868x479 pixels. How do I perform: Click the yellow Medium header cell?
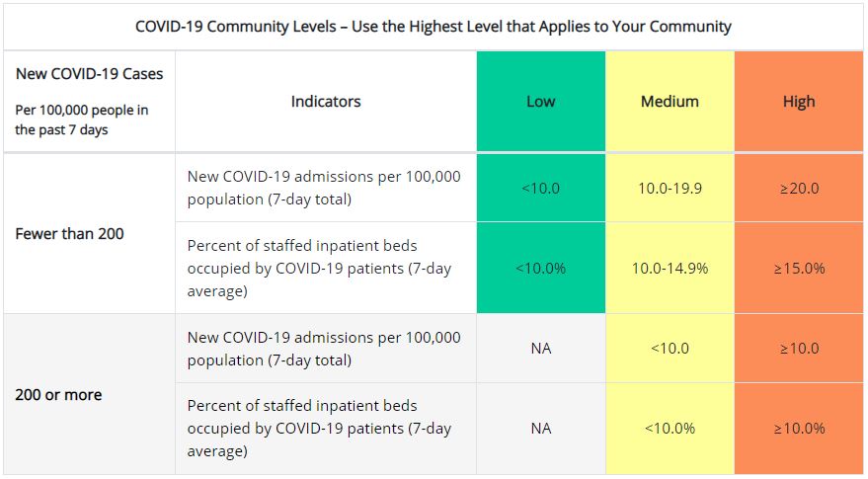[670, 102]
